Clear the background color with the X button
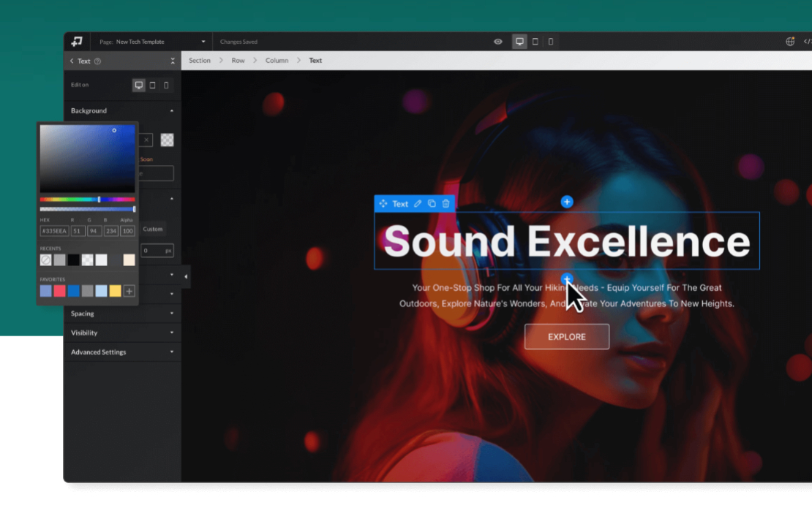This screenshot has width=812, height=508. point(146,140)
